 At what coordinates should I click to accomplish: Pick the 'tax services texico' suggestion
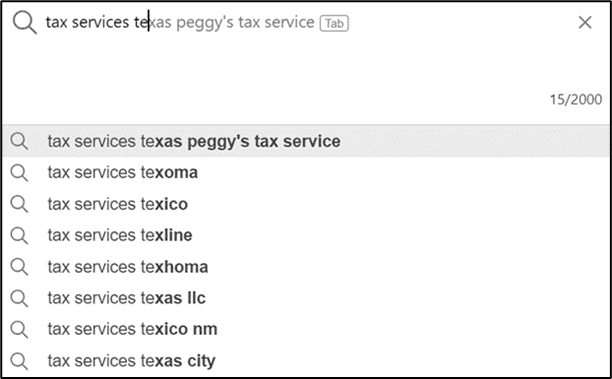click(x=306, y=204)
